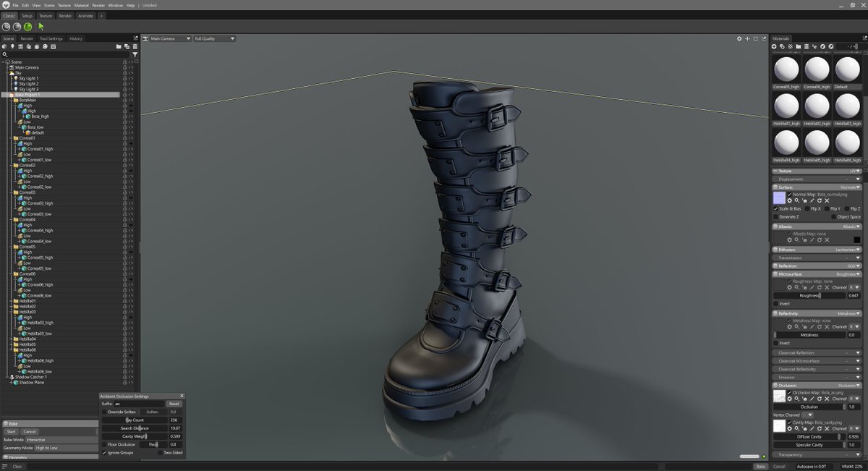868x471 pixels.
Task: Delete material with the trash icon
Action: pyautogui.click(x=807, y=46)
